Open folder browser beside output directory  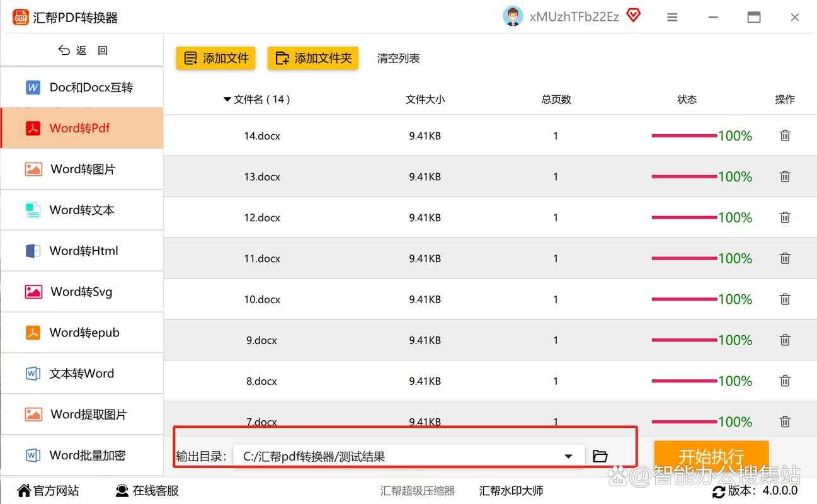coord(600,455)
